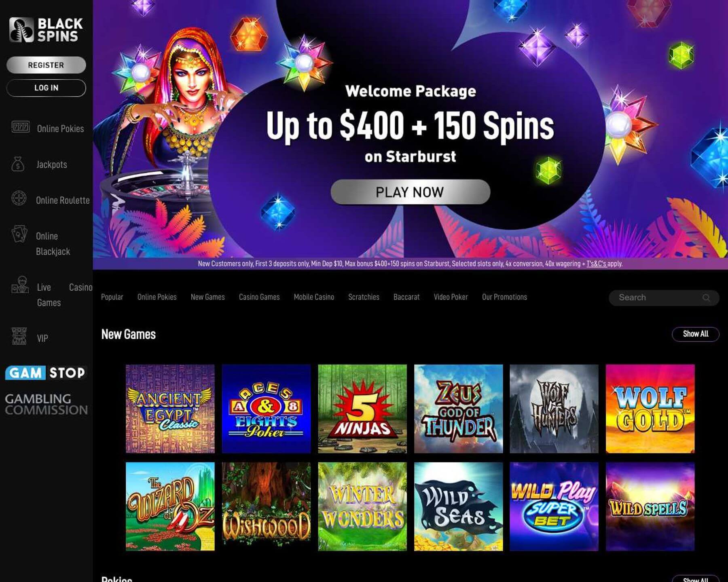
Task: Switch to the Popular category tab
Action: (x=112, y=297)
